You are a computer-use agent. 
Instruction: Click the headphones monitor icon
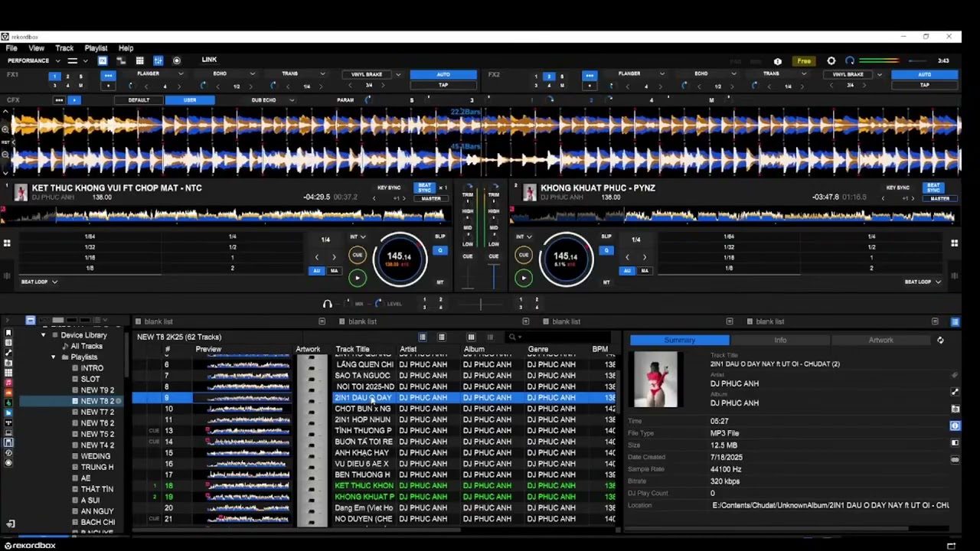click(328, 304)
